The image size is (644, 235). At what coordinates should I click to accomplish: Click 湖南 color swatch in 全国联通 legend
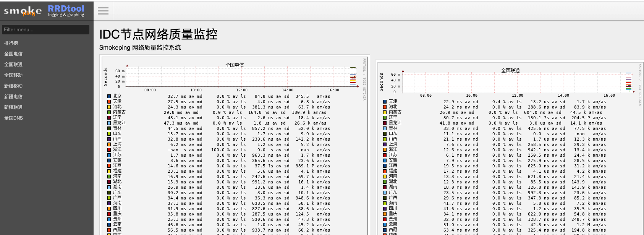tap(385, 187)
